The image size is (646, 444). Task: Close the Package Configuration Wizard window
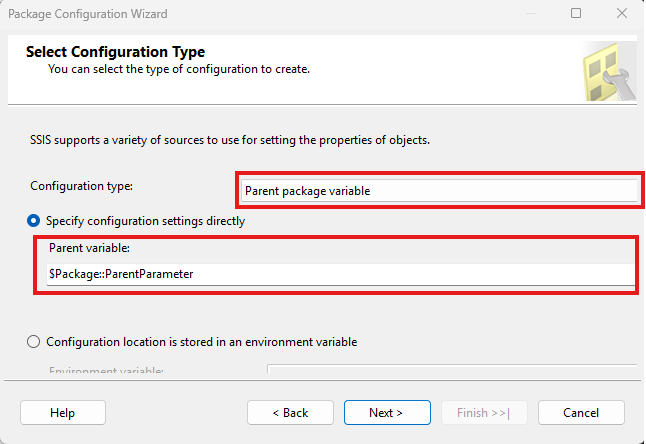tap(622, 14)
